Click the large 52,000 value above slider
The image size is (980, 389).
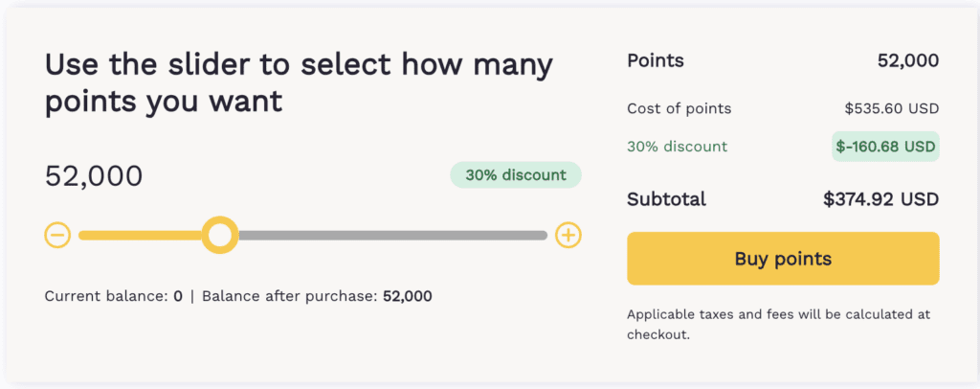(x=94, y=176)
